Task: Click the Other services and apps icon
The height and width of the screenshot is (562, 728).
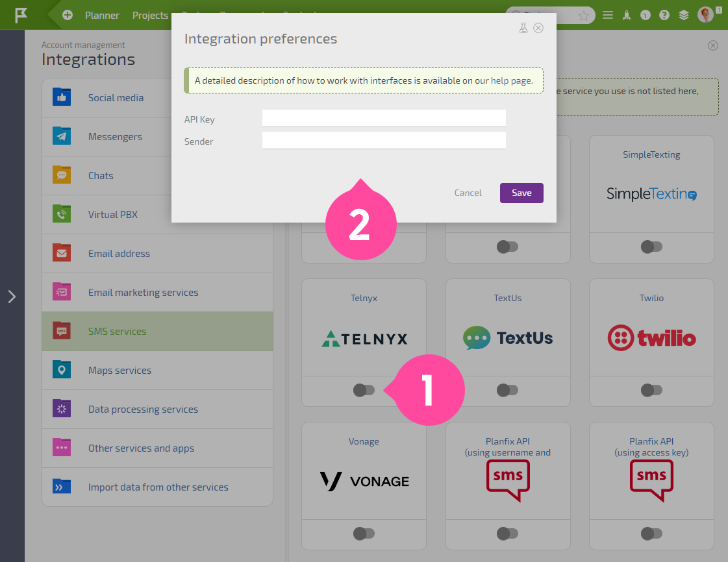Action: [62, 448]
